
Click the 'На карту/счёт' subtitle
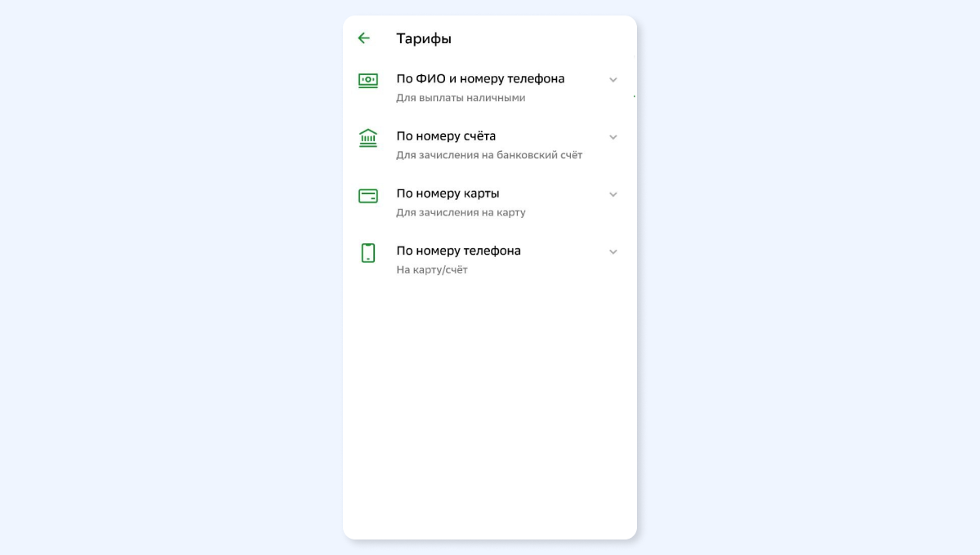pyautogui.click(x=432, y=269)
